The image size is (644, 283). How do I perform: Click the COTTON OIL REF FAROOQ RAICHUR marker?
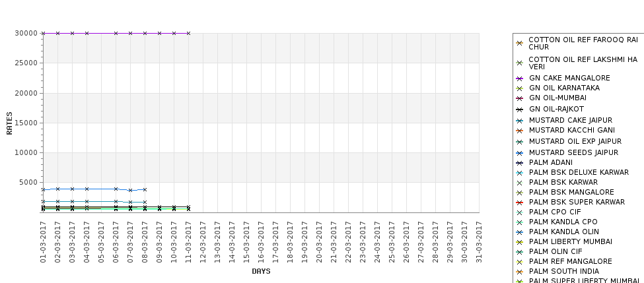pos(520,44)
